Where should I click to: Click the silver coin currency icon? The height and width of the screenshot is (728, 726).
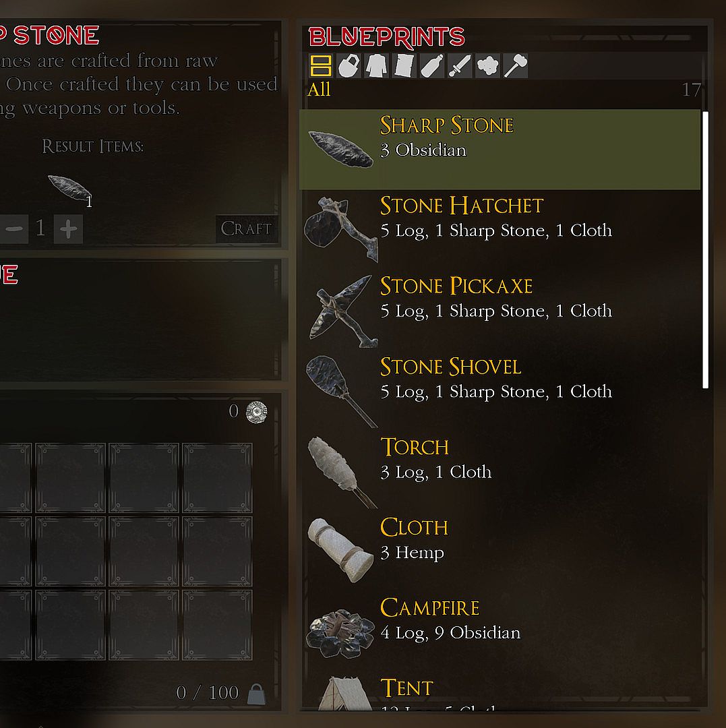257,412
